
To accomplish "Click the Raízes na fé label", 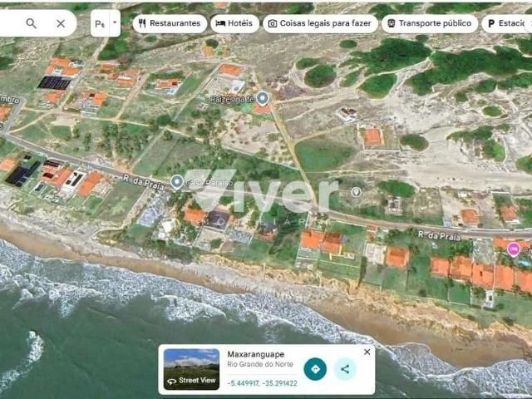I will point(232,100).
